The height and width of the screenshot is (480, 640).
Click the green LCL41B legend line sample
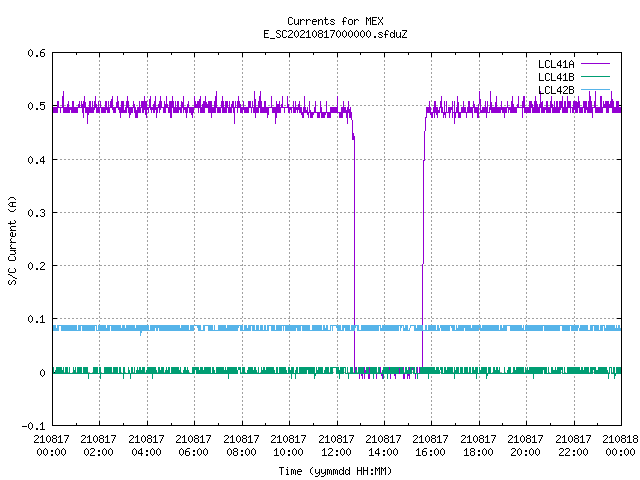pyautogui.click(x=595, y=76)
